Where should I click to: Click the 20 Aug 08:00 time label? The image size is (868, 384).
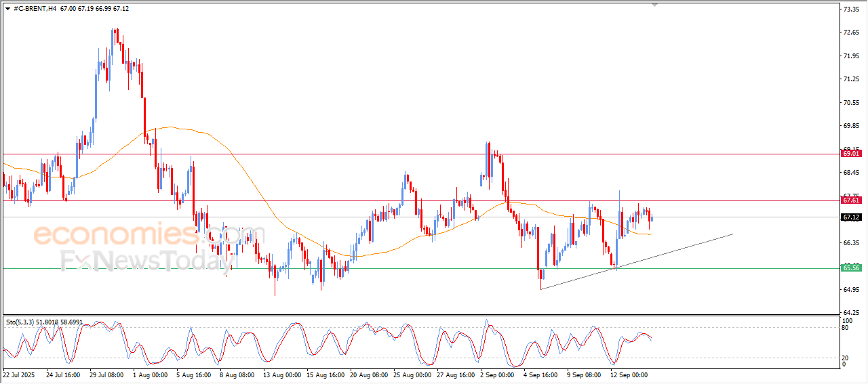point(370,374)
